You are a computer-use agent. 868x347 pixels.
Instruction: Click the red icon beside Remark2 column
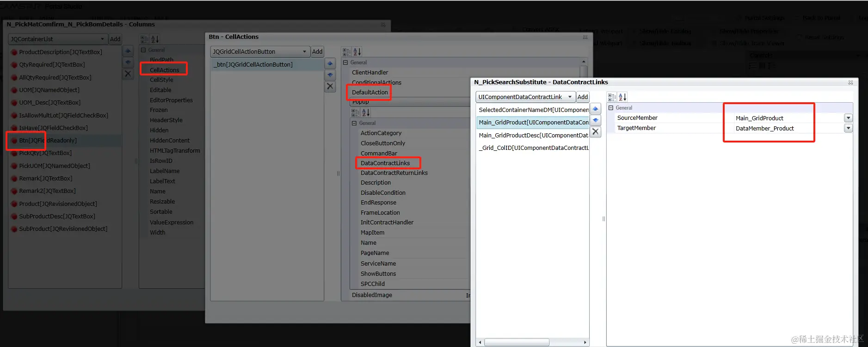14,191
